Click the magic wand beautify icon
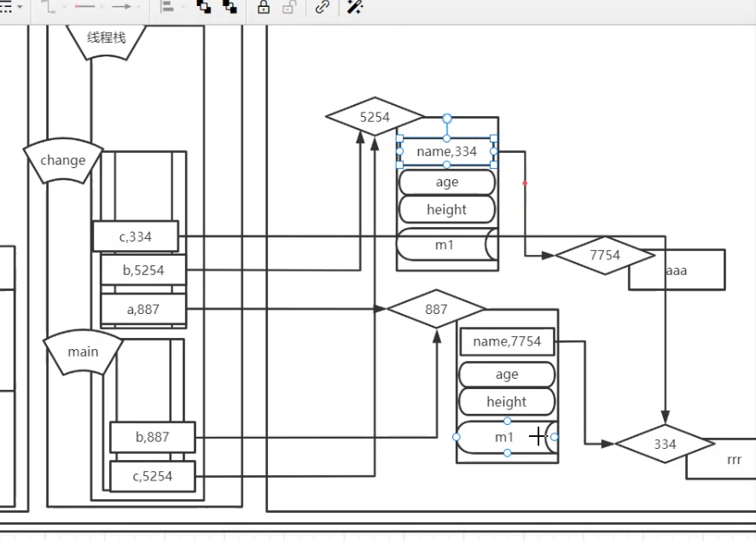This screenshot has height=541, width=756. pyautogui.click(x=354, y=7)
